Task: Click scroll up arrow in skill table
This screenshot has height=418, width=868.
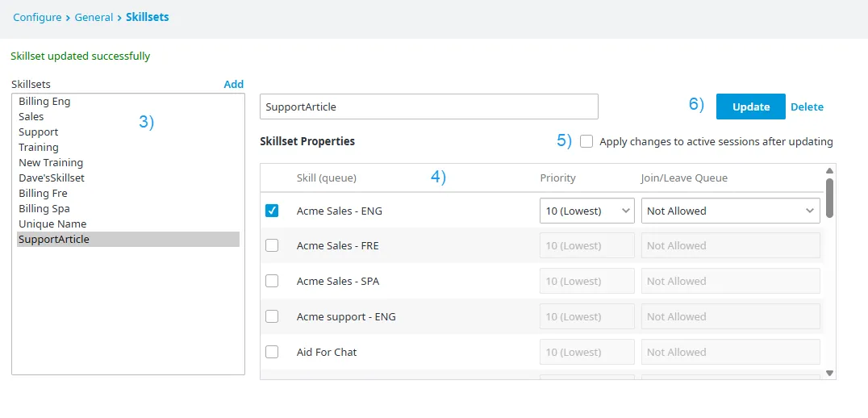Action: pyautogui.click(x=829, y=170)
